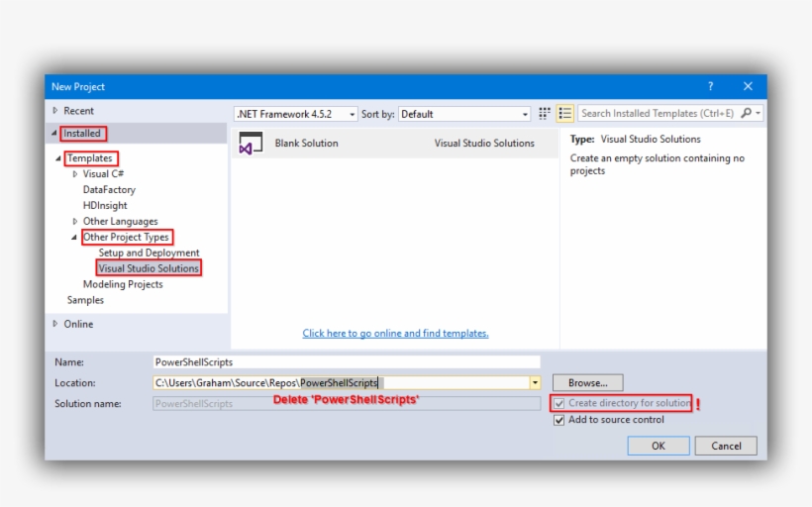Collapse the Templates node arrow
The image size is (812, 507).
[x=58, y=158]
